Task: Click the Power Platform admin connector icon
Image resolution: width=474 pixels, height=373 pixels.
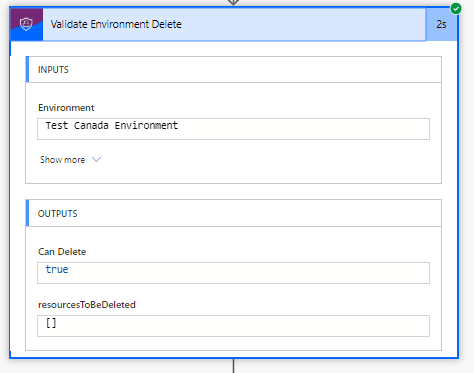Action: pyautogui.click(x=27, y=24)
